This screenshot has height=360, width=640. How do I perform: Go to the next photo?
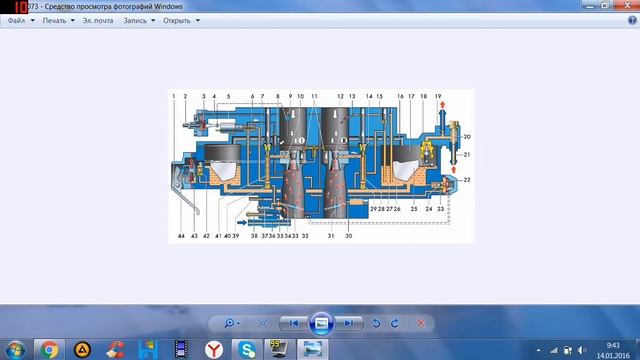coord(349,323)
